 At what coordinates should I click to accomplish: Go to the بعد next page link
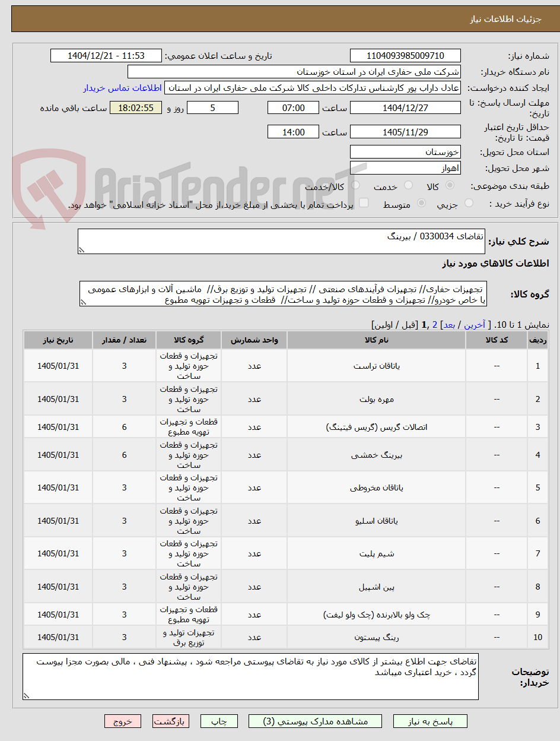450,325
